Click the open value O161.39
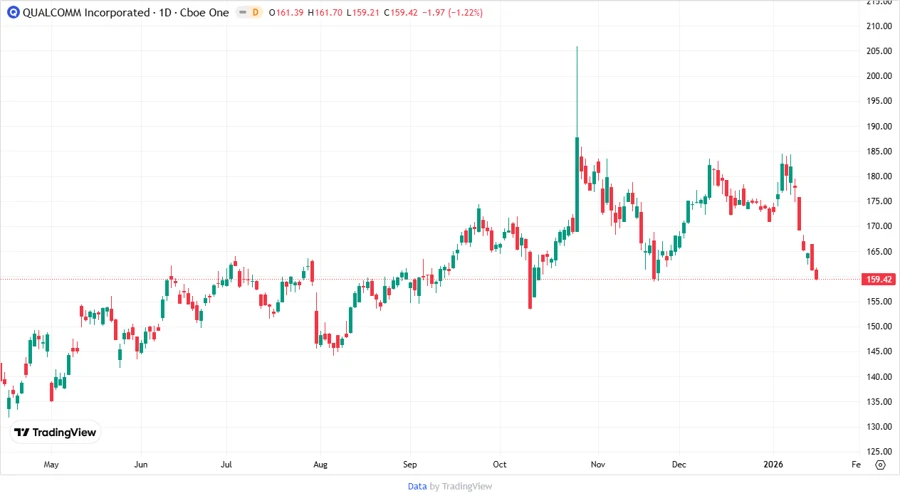The width and height of the screenshot is (900, 498). coord(286,13)
